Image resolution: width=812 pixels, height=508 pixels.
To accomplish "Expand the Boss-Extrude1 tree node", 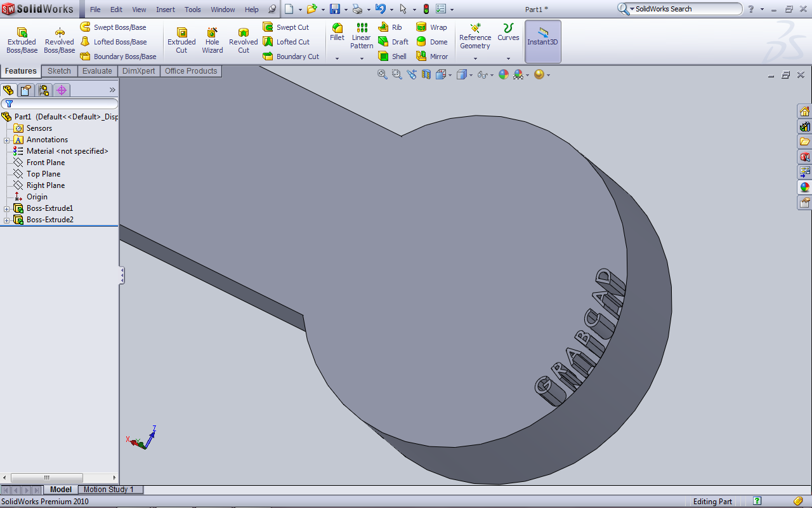I will (x=6, y=208).
